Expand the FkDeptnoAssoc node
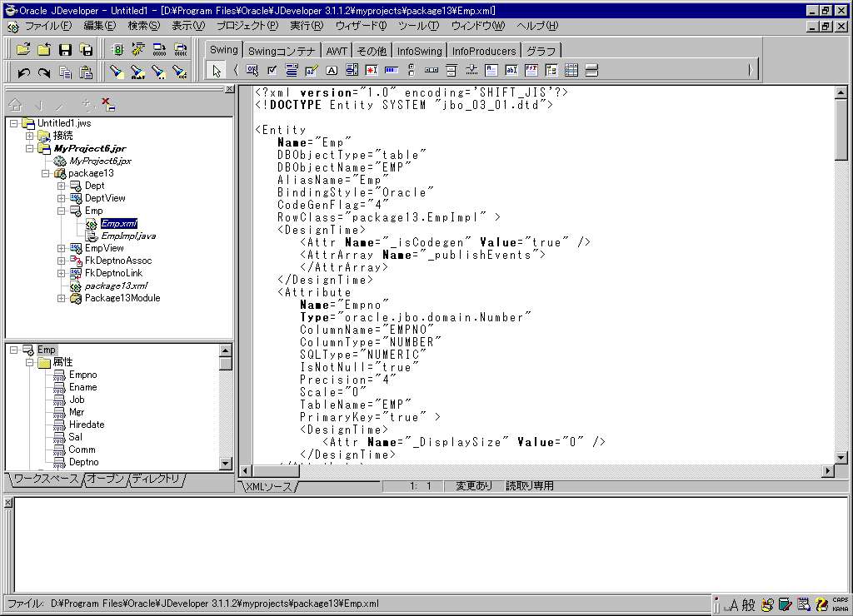 (62, 261)
